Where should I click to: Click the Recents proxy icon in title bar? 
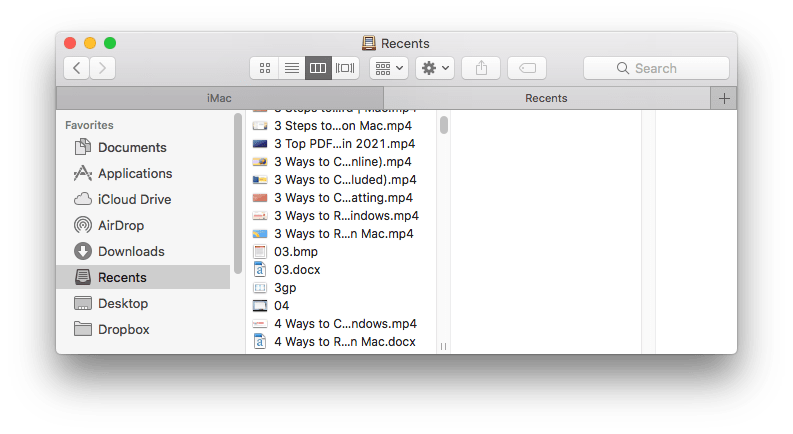[x=369, y=44]
